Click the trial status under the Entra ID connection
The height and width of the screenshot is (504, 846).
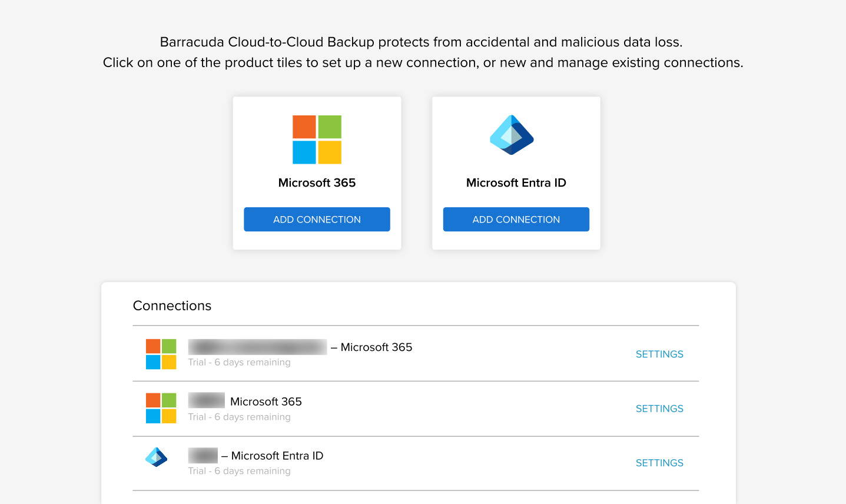[239, 471]
